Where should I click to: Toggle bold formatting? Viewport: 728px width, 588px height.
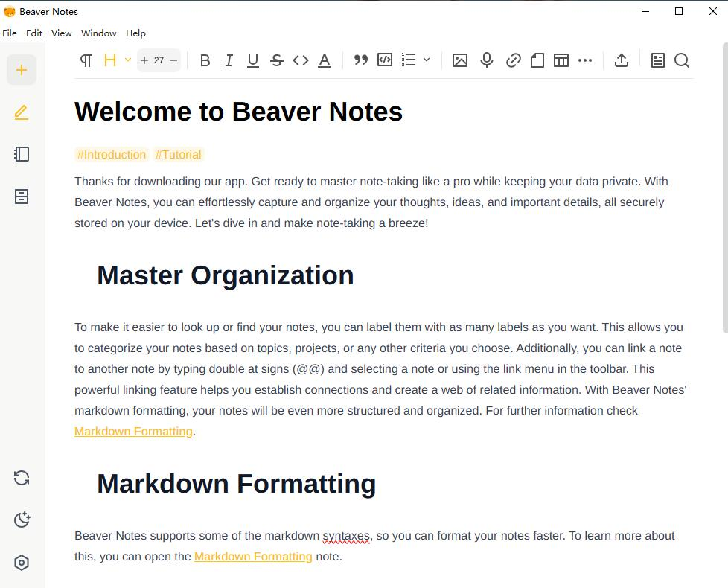pyautogui.click(x=205, y=61)
